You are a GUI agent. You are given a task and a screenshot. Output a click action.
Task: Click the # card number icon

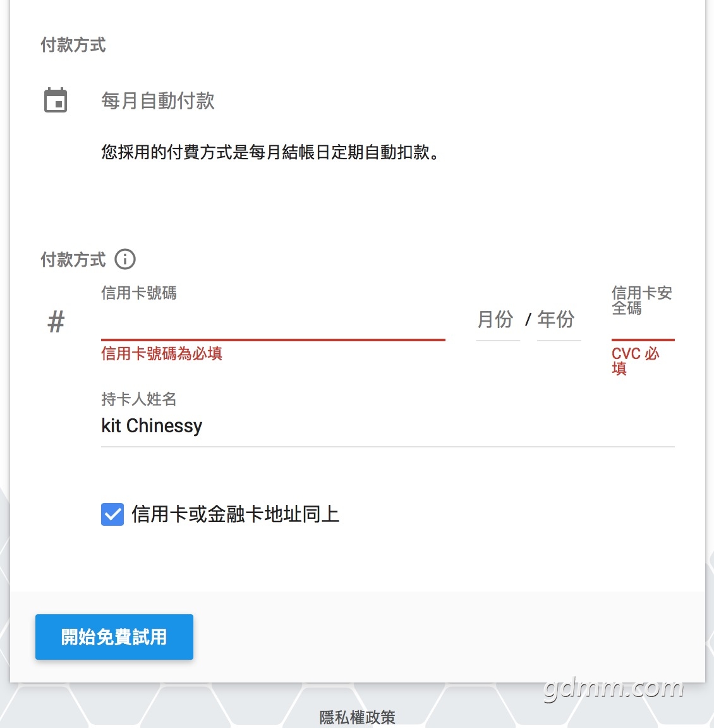tap(56, 322)
